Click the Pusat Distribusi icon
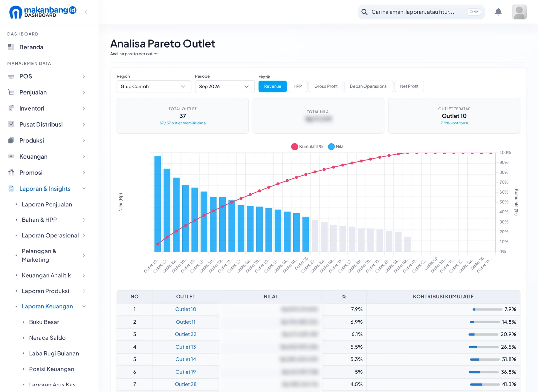 11,124
